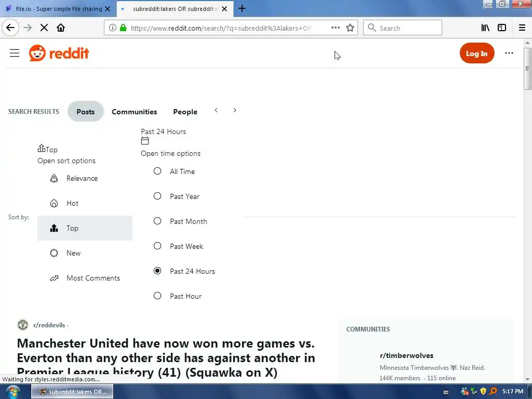
Task: Open the Firefox application menu
Action: click(x=522, y=28)
